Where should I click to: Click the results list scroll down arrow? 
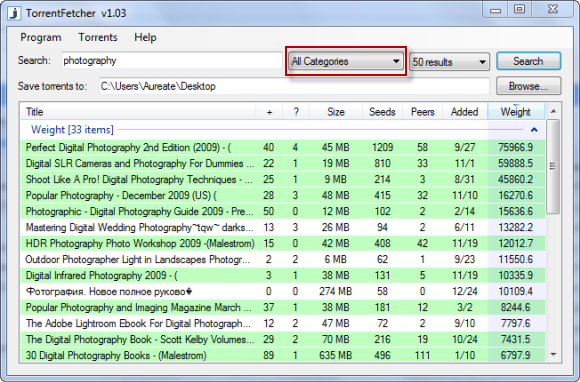pos(553,355)
